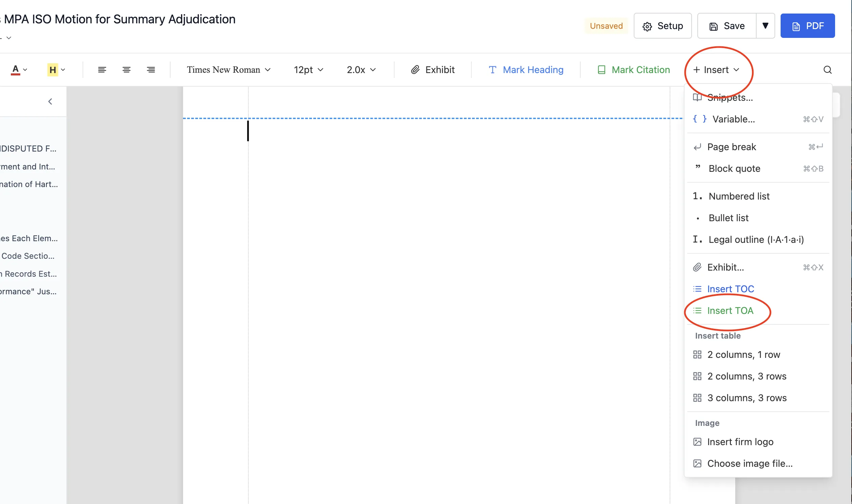Viewport: 852px width, 504px height.
Task: Open the Setup button
Action: pos(663,26)
